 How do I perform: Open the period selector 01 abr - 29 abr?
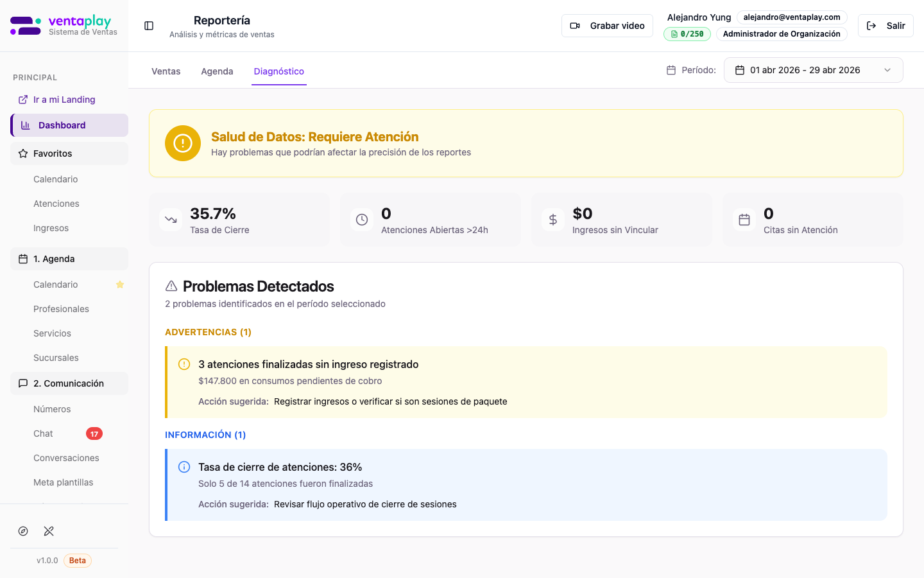814,70
